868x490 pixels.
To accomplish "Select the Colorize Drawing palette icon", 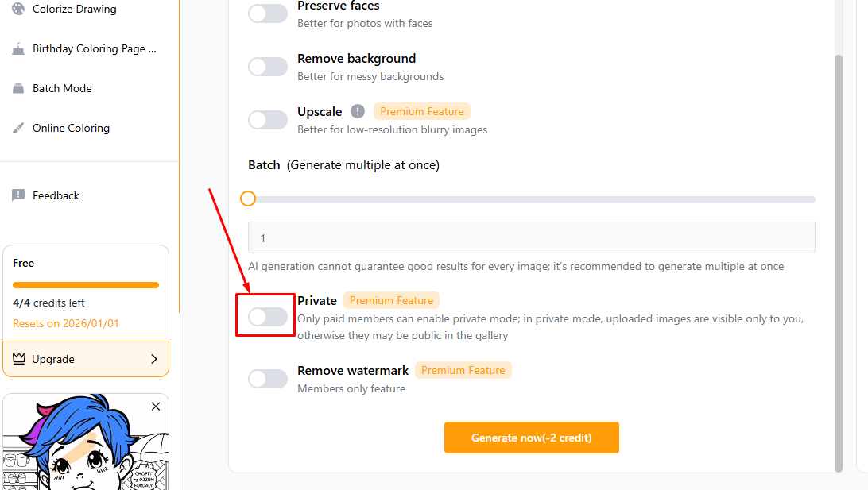I will click(17, 9).
